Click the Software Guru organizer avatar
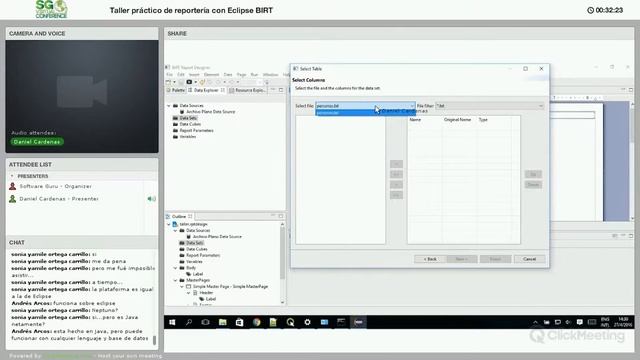The height and width of the screenshot is (360, 640). tap(13, 186)
